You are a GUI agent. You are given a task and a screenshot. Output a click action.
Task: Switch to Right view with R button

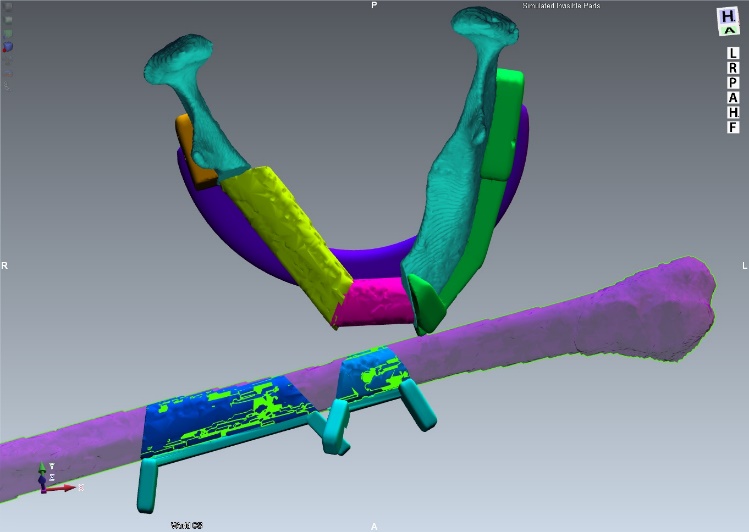point(734,68)
